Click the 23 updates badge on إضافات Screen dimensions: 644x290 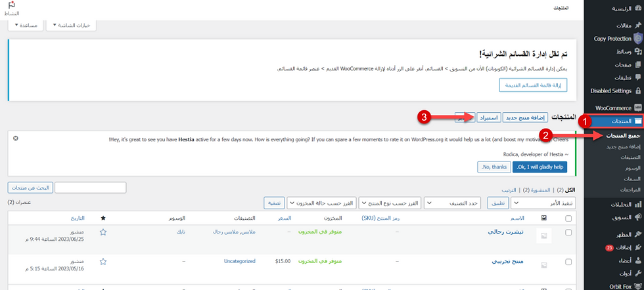610,248
